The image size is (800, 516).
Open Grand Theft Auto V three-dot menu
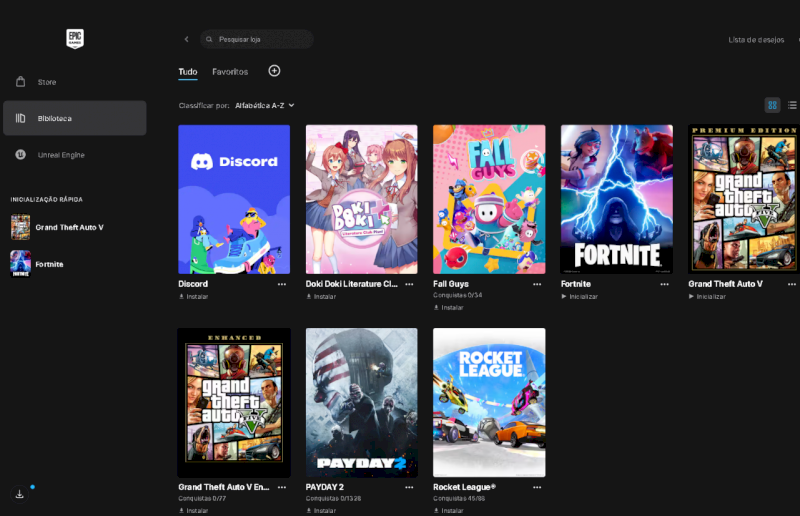[792, 284]
